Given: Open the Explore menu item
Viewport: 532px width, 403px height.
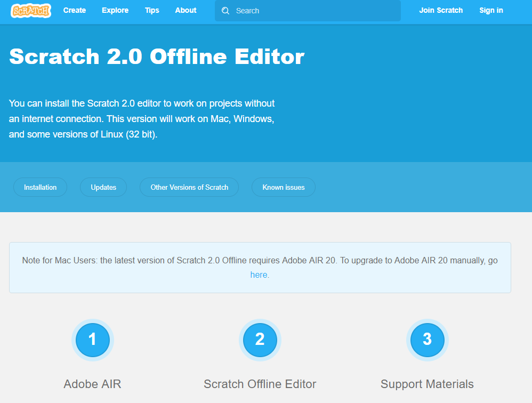Looking at the screenshot, I should click(x=115, y=11).
